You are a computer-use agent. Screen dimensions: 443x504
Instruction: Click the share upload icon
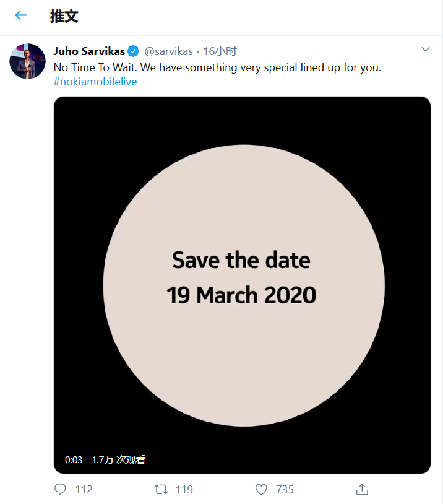click(362, 490)
